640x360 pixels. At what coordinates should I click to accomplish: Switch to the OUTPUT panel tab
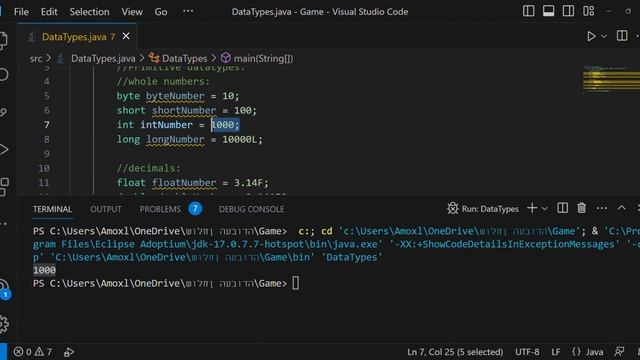106,209
